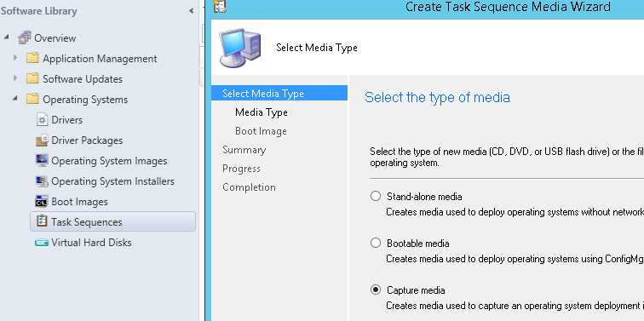Select the Stand-alone media radio button
644x321 pixels.
coord(376,196)
